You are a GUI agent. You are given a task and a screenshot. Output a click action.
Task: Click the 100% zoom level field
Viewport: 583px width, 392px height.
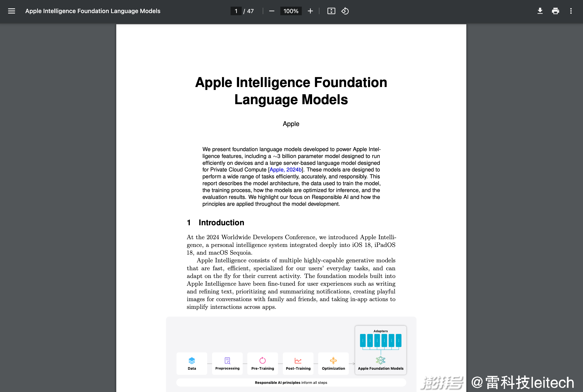pos(291,11)
